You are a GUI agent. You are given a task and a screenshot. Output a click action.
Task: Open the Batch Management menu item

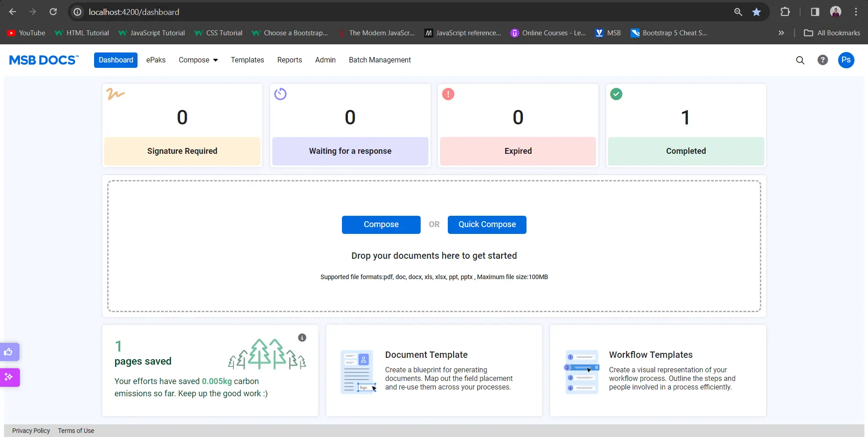pos(379,60)
